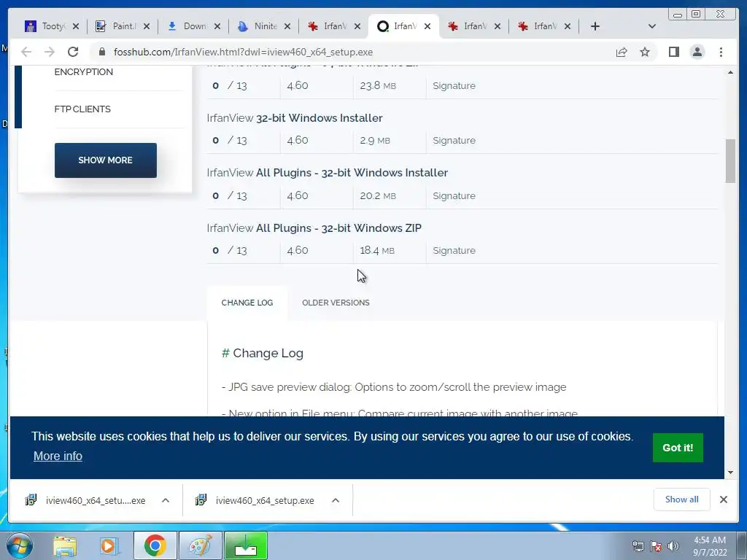Viewport: 747px width, 560px height.
Task: Open a new browser tab
Action: pyautogui.click(x=595, y=26)
